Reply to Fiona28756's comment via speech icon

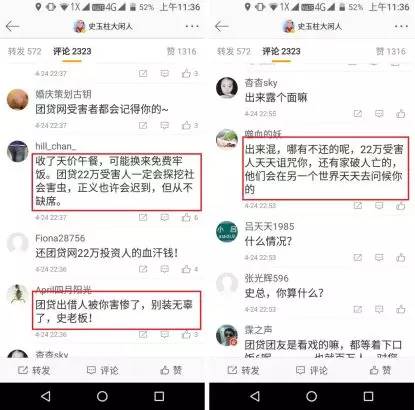[165, 269]
